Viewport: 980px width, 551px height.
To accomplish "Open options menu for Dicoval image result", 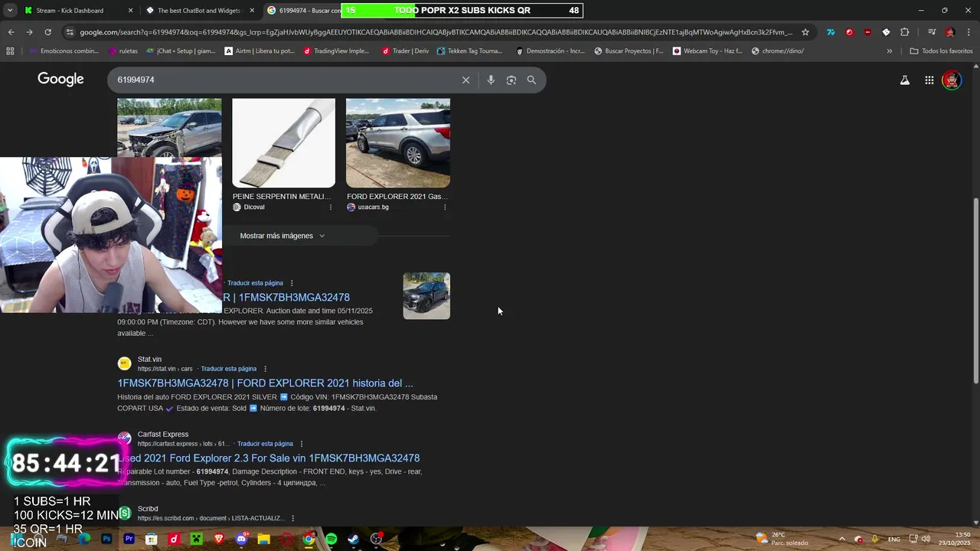I will 331,207.
